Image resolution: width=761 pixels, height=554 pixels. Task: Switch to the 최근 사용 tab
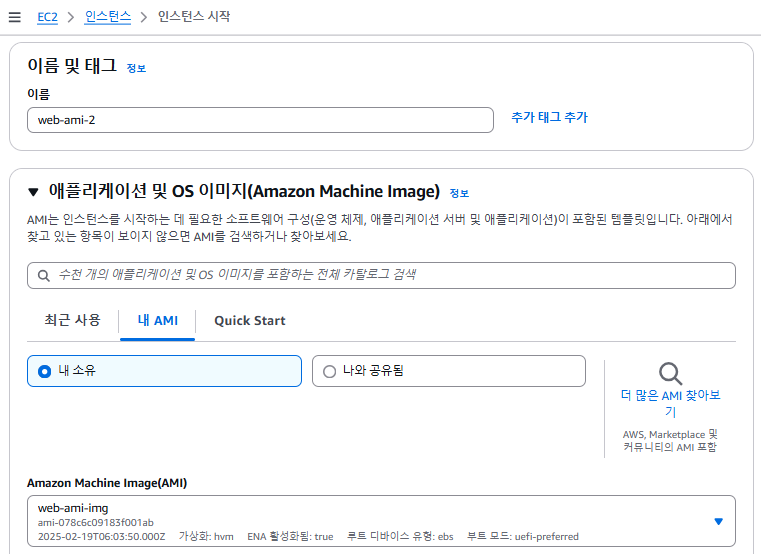[72, 320]
